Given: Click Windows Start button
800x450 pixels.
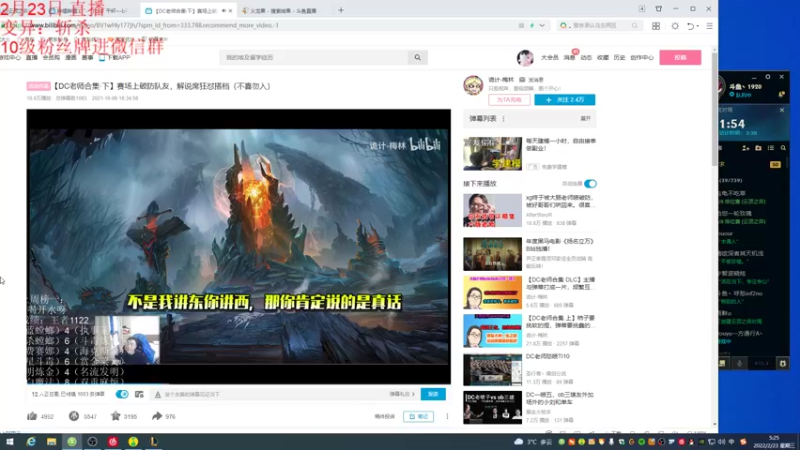Looking at the screenshot, I should pos(10,442).
